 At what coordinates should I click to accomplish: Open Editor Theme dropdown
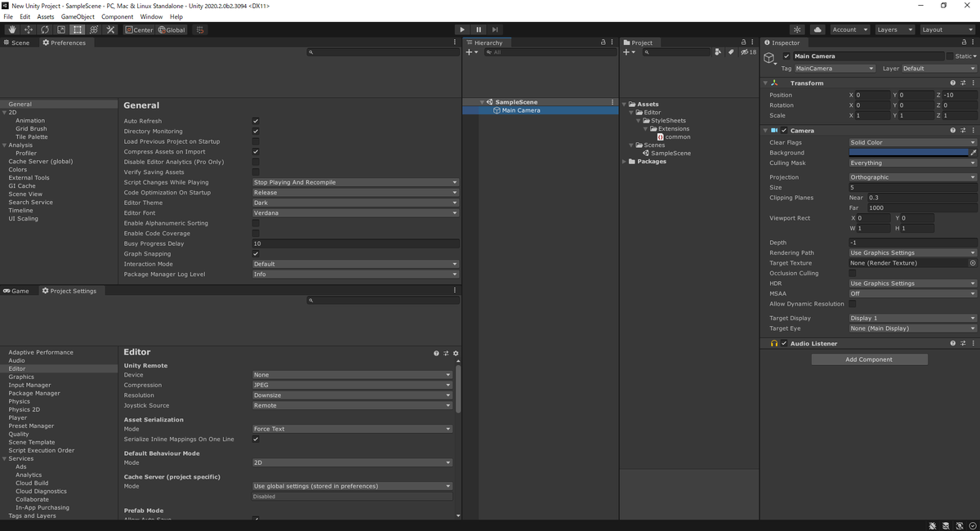(355, 203)
